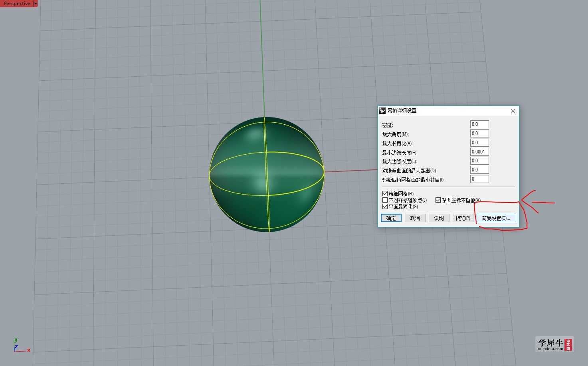The height and width of the screenshot is (366, 588).
Task: Click the 边缘至曲面的最大距离(D): label text
Action: coord(410,171)
